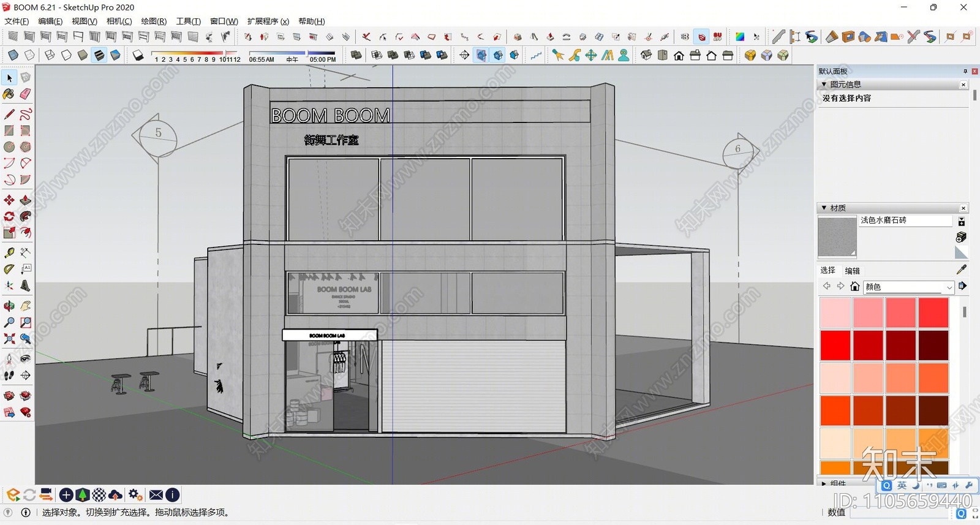Switch to the 选择 materials tab

pos(827,270)
